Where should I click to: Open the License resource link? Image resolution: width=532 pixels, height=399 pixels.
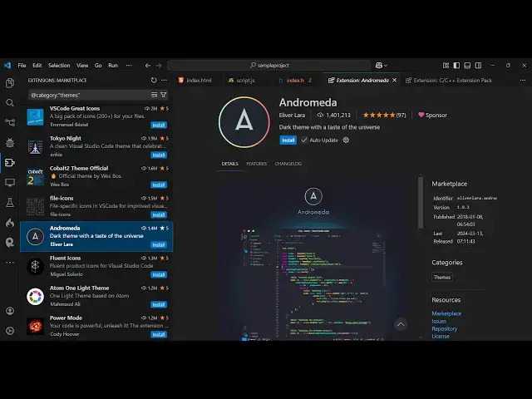[x=441, y=336]
